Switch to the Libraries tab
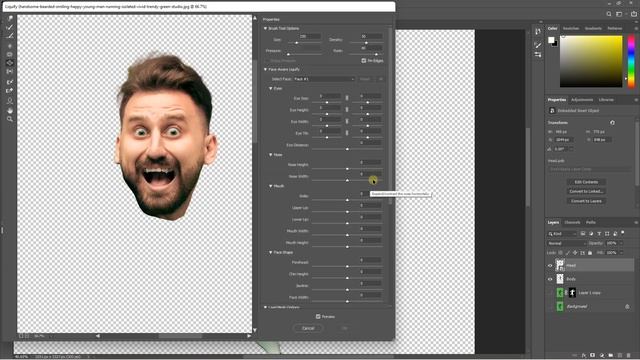This screenshot has width=640, height=360. (606, 100)
